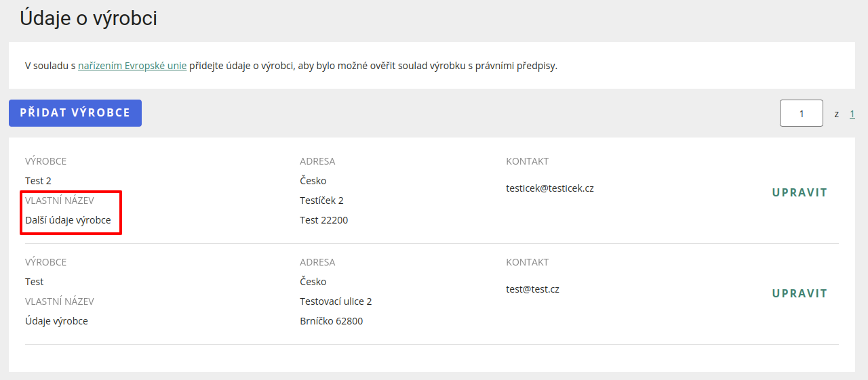868x380 pixels.
Task: Select the email testicek@testicek.cz
Action: 549,188
